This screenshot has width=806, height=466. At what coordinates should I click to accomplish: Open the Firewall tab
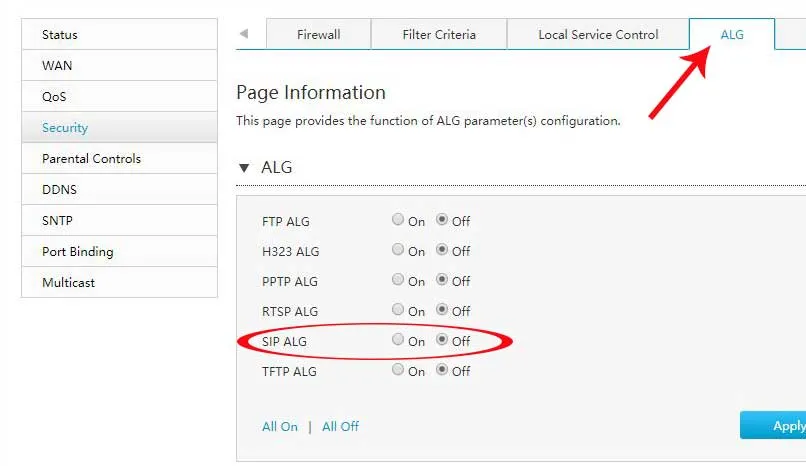click(x=318, y=34)
